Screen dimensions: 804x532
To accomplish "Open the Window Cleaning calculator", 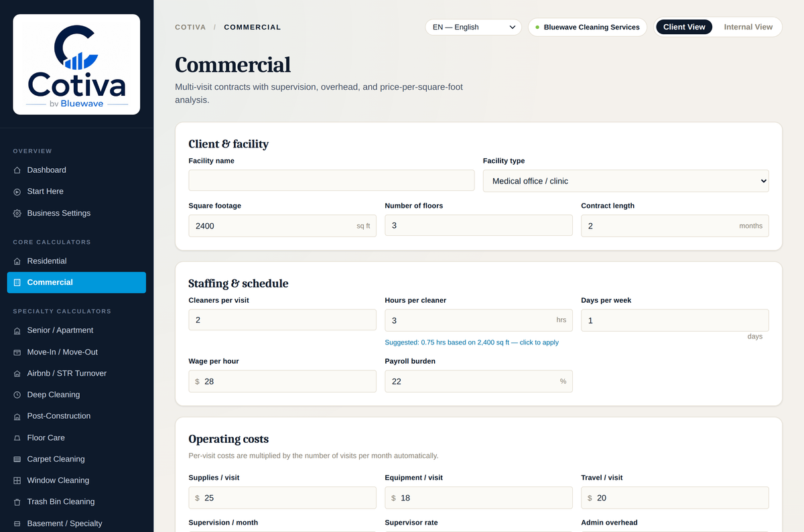I will pyautogui.click(x=76, y=480).
